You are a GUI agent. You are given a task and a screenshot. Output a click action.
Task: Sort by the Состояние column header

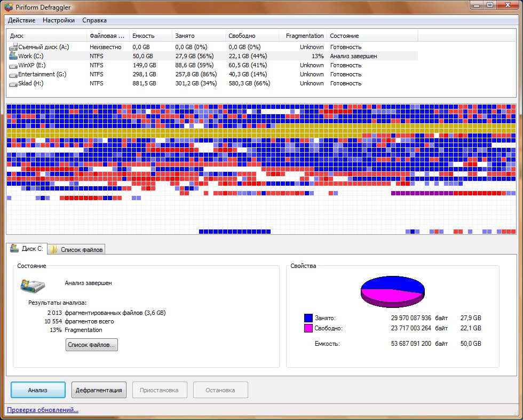tap(373, 36)
